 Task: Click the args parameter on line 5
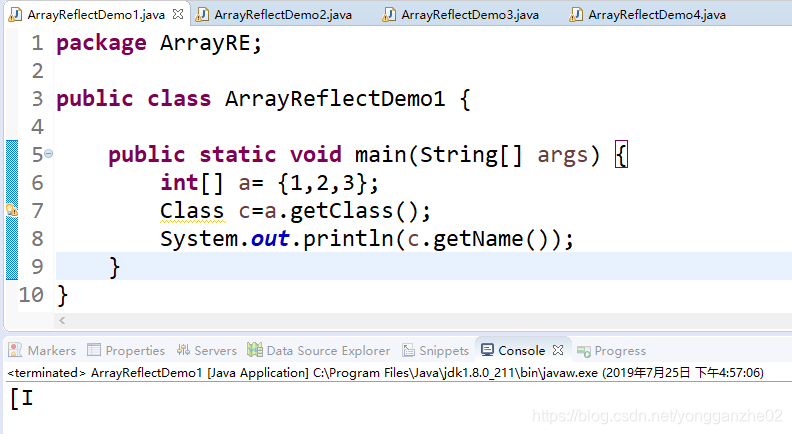tap(563, 155)
